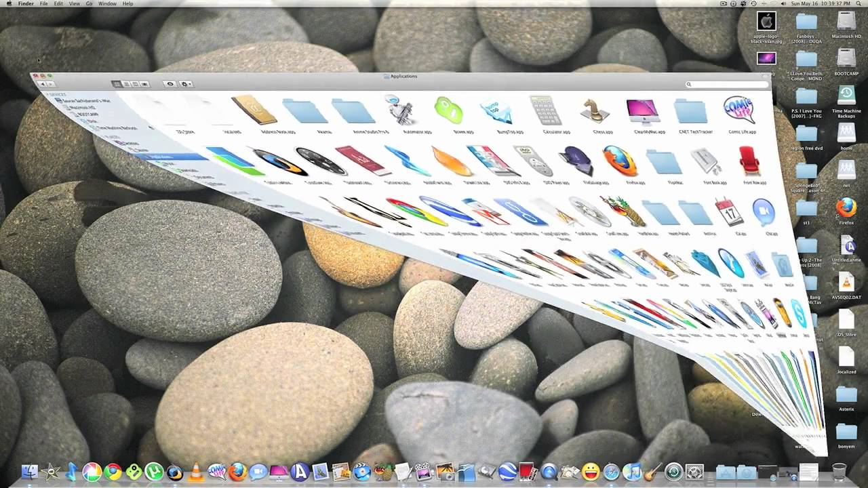Launch Calculator.app from the Applications window
Image resolution: width=868 pixels, height=488 pixels.
click(546, 110)
